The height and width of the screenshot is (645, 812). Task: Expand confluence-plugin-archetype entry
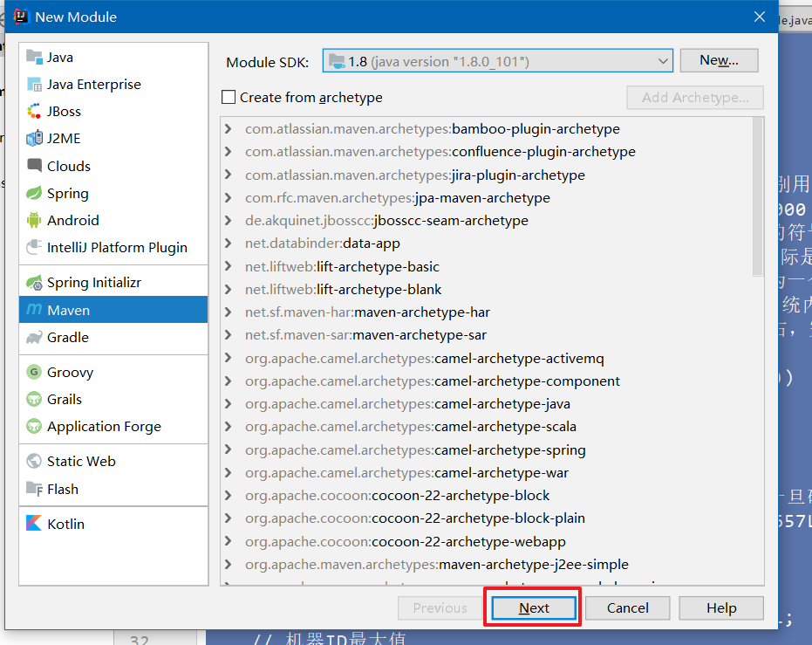[229, 151]
